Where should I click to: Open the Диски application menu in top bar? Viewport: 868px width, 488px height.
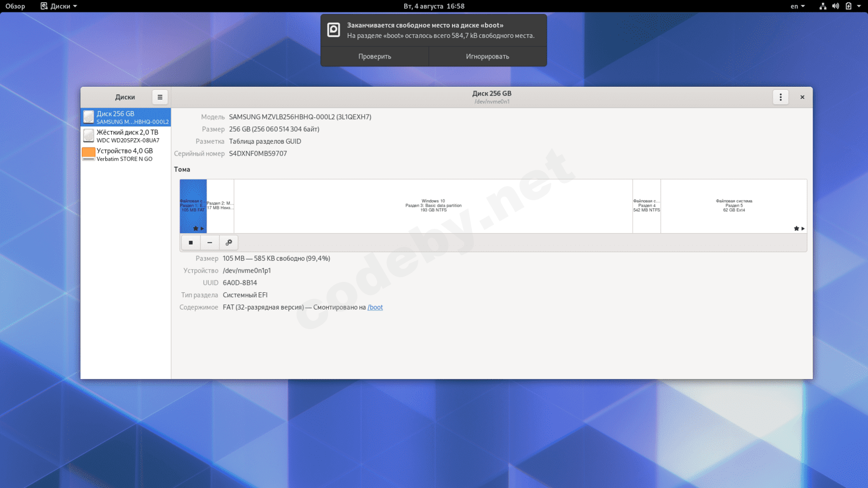(x=59, y=6)
